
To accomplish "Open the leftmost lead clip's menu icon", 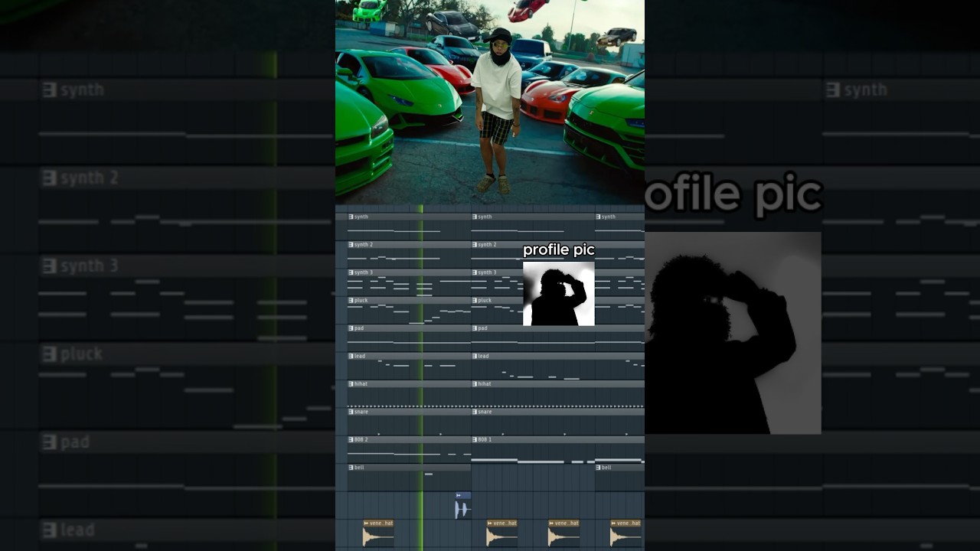I will 351,356.
